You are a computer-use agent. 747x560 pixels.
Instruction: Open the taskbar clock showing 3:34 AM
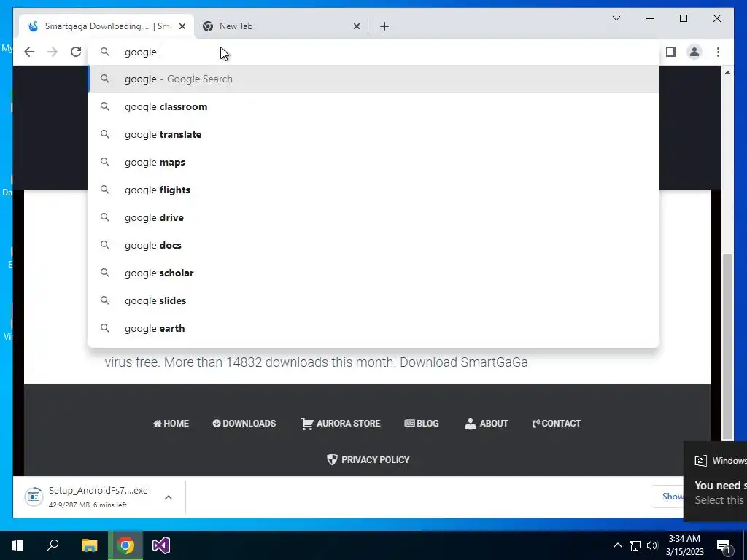[x=684, y=545]
